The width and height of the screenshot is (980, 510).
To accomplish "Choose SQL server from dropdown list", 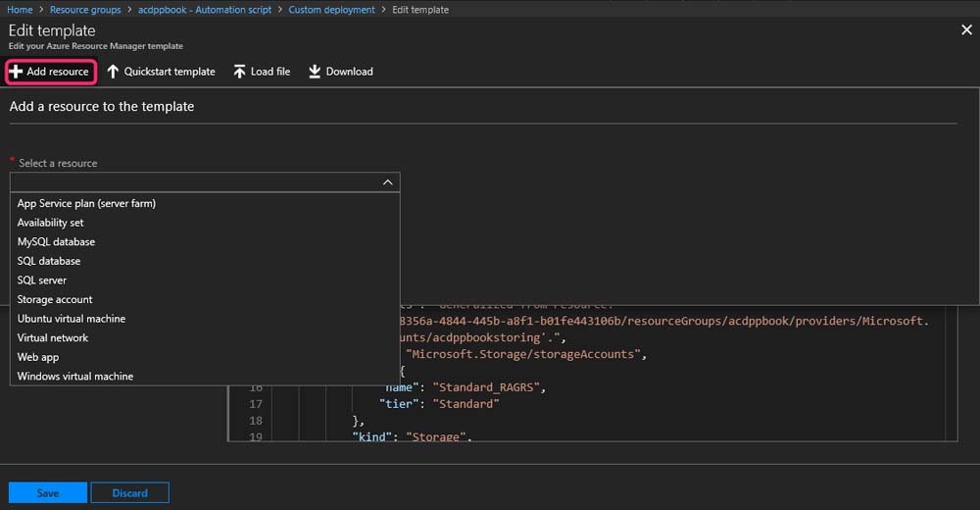I will pos(42,280).
